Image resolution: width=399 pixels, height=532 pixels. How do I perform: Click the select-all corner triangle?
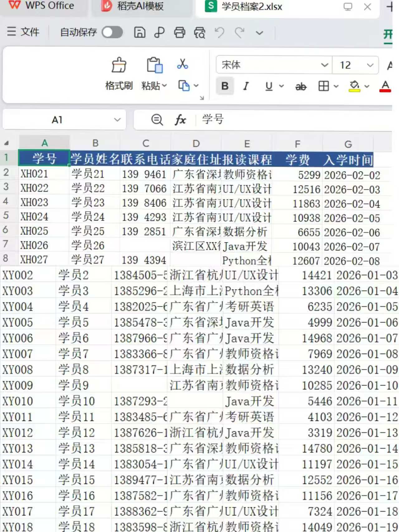tap(6, 143)
